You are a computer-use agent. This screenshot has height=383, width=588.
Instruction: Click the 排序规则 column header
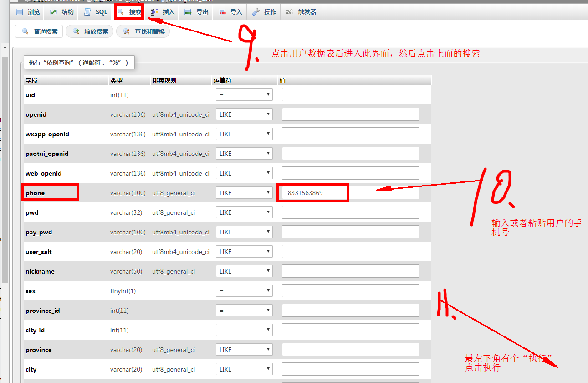[164, 80]
